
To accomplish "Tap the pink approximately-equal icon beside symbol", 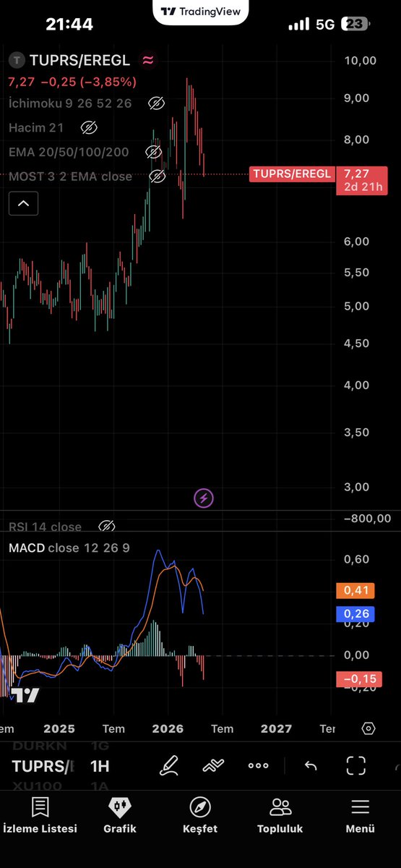I will [148, 60].
